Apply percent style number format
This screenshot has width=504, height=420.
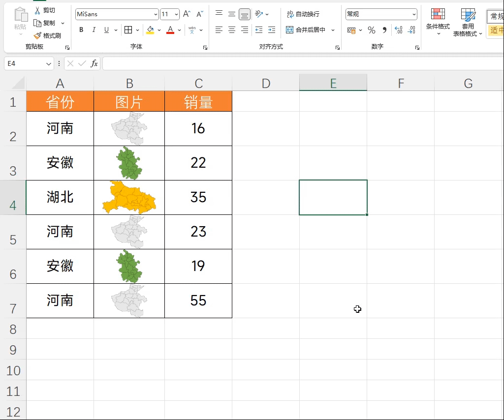point(372,30)
